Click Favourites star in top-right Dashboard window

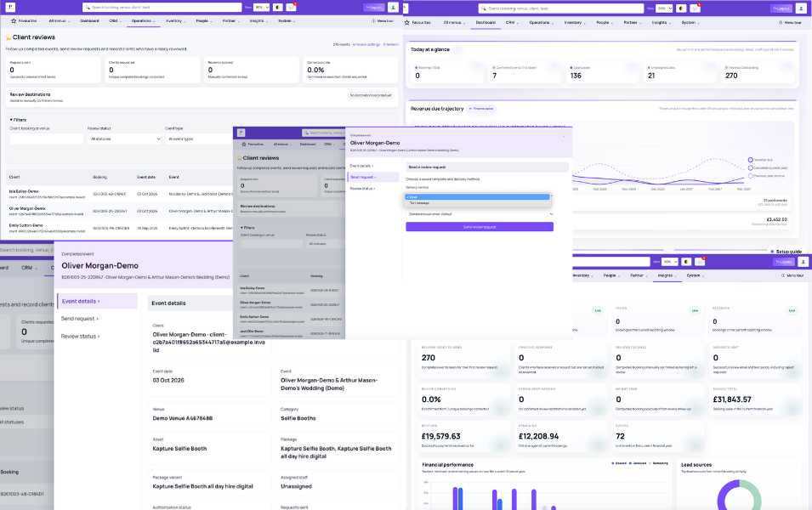click(407, 22)
